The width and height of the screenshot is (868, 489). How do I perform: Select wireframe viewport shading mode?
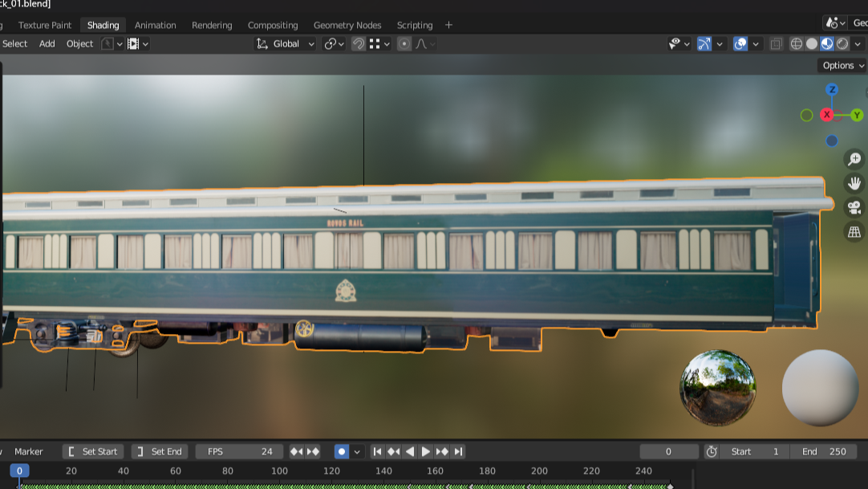(797, 44)
